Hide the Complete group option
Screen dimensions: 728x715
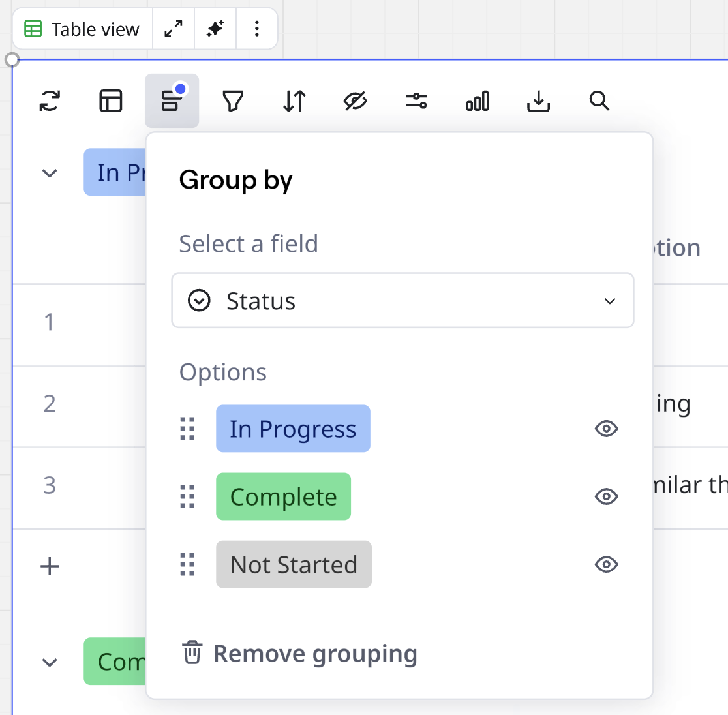click(606, 496)
